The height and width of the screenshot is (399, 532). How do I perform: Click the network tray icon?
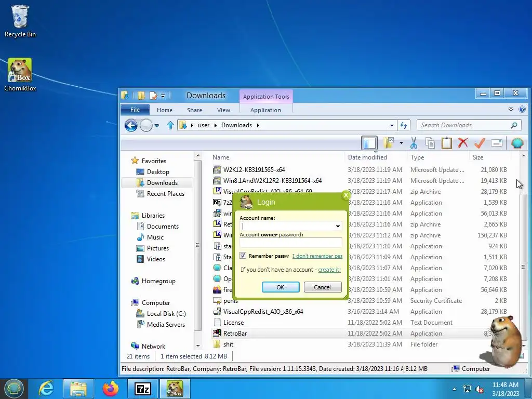coord(467,389)
